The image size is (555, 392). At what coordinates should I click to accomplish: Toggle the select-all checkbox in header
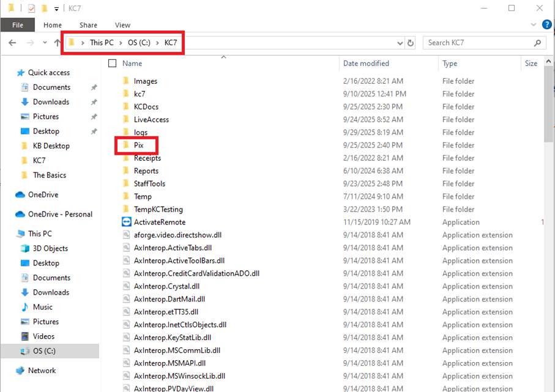tap(112, 63)
